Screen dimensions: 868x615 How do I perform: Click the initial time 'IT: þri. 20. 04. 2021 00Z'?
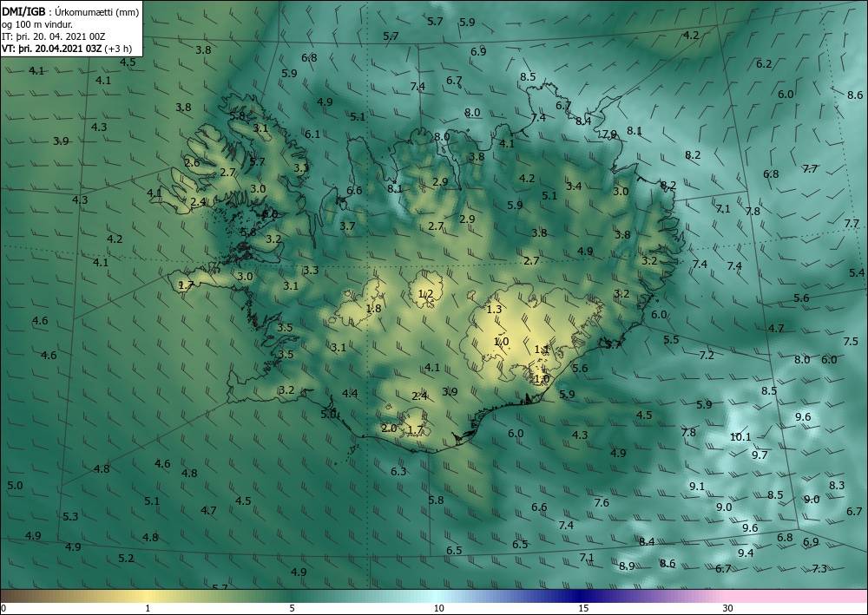[53, 36]
